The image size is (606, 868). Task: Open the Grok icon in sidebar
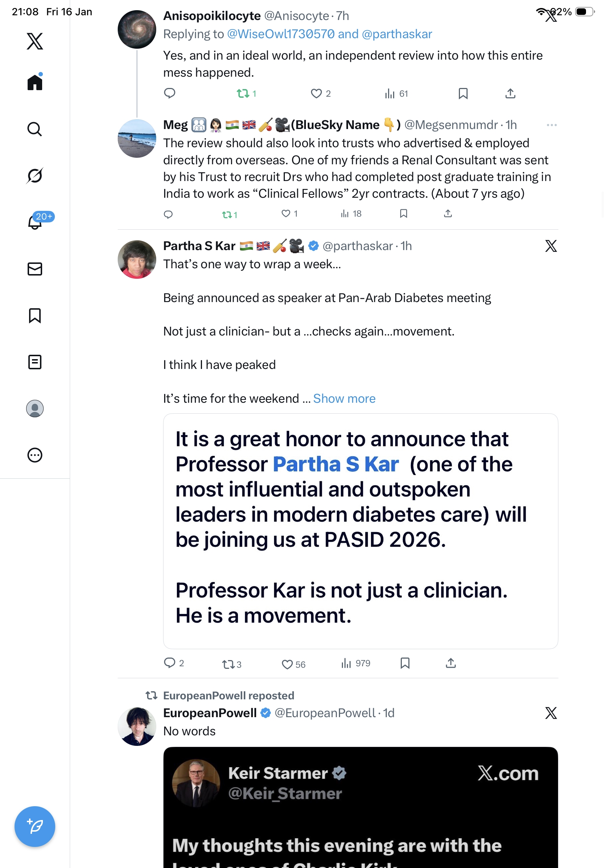coord(35,176)
